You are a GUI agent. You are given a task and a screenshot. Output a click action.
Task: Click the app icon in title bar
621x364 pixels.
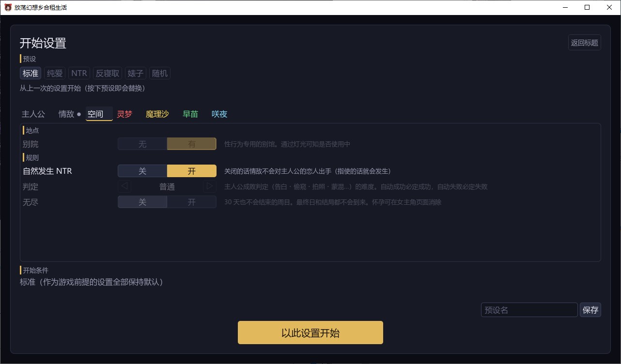point(8,7)
